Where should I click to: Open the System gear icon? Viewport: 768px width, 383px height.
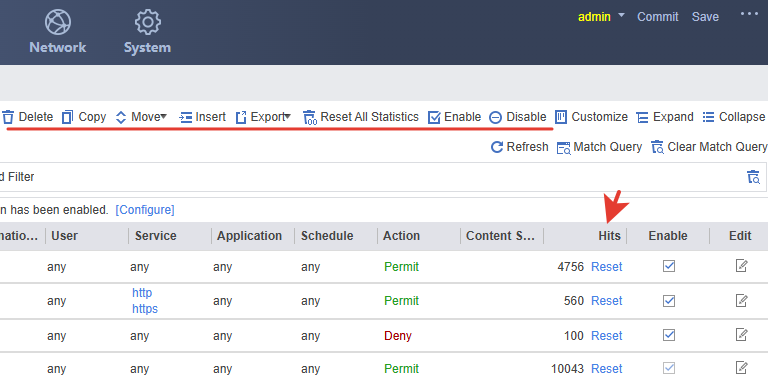click(147, 22)
